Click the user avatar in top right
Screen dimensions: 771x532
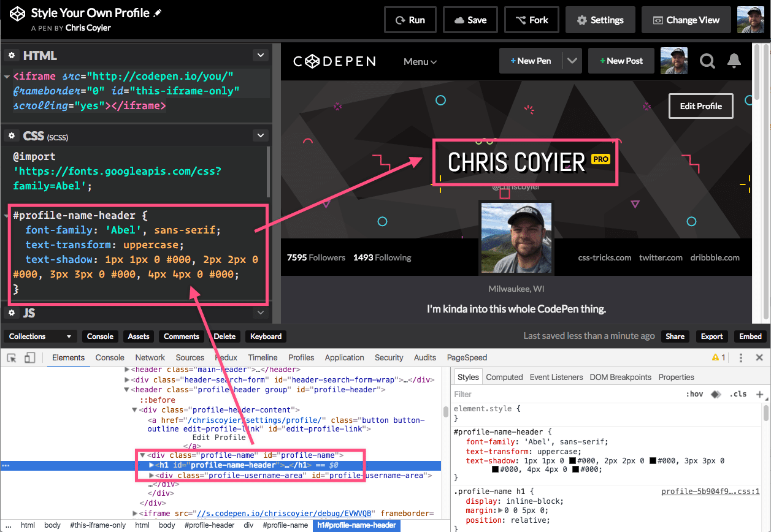coord(750,20)
